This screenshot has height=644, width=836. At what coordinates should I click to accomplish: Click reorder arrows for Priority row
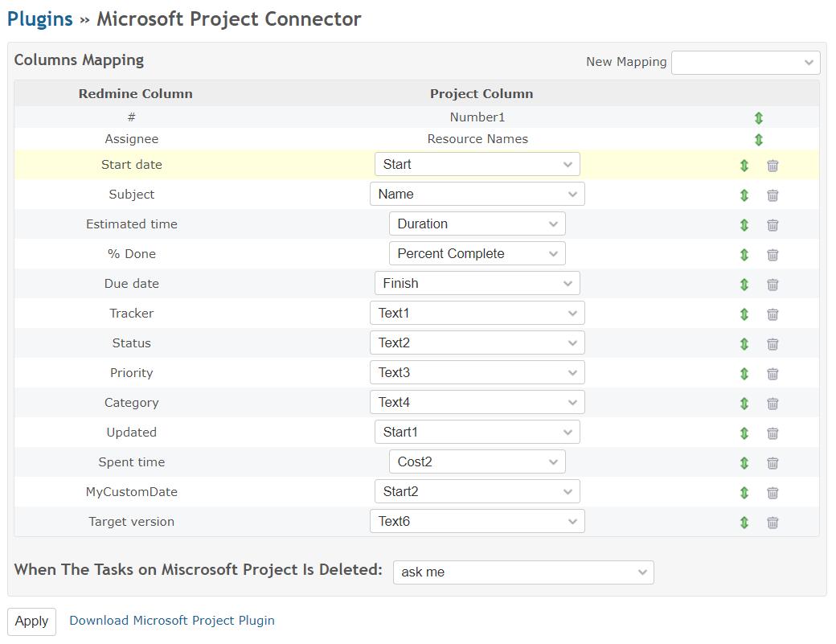(744, 374)
